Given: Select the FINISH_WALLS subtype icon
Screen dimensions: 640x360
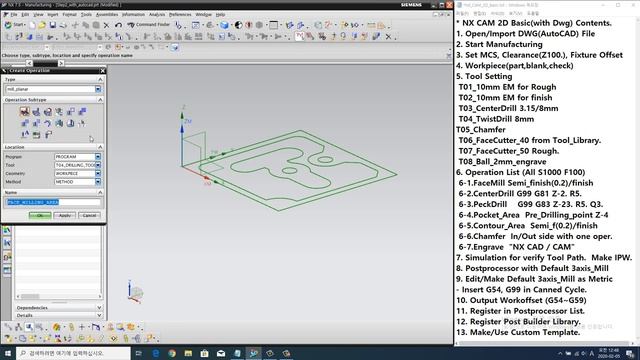Looking at the screenshot, I should pos(59,123).
